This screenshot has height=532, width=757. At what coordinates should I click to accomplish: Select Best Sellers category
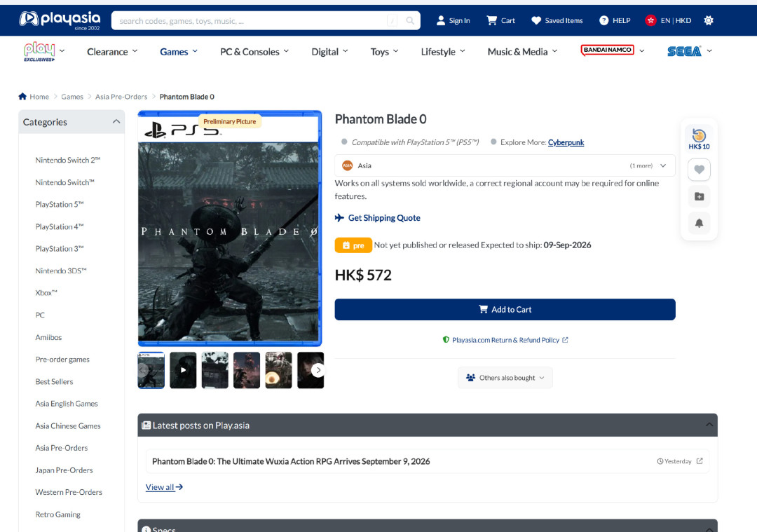[54, 381]
